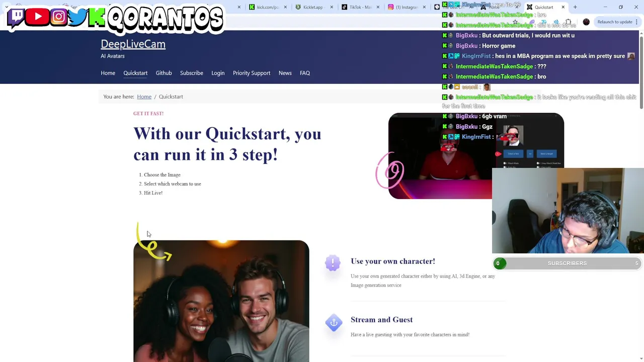Click the exclamation icon beside Use your own character
The width and height of the screenshot is (644, 362).
[333, 262]
